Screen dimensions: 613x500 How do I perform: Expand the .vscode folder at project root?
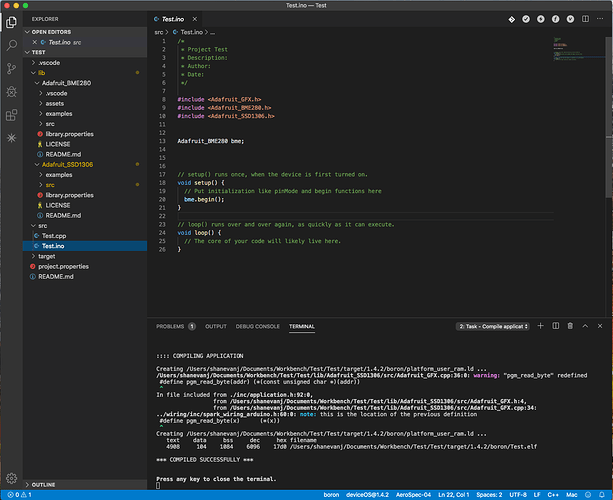tap(48, 62)
